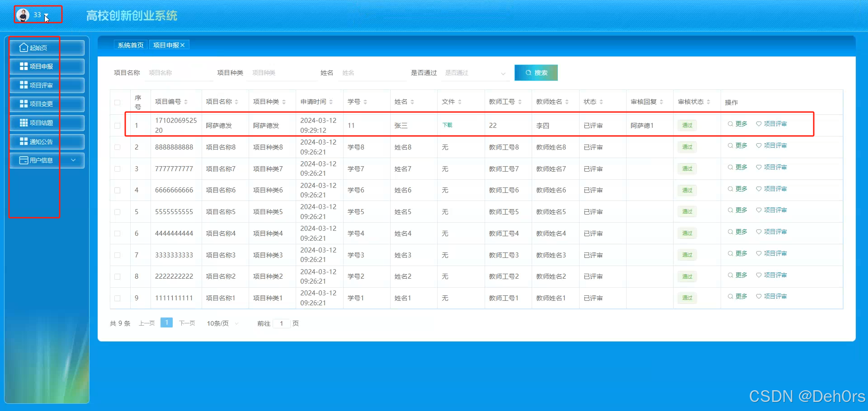
Task: Sort by 文件 column
Action: pyautogui.click(x=460, y=102)
